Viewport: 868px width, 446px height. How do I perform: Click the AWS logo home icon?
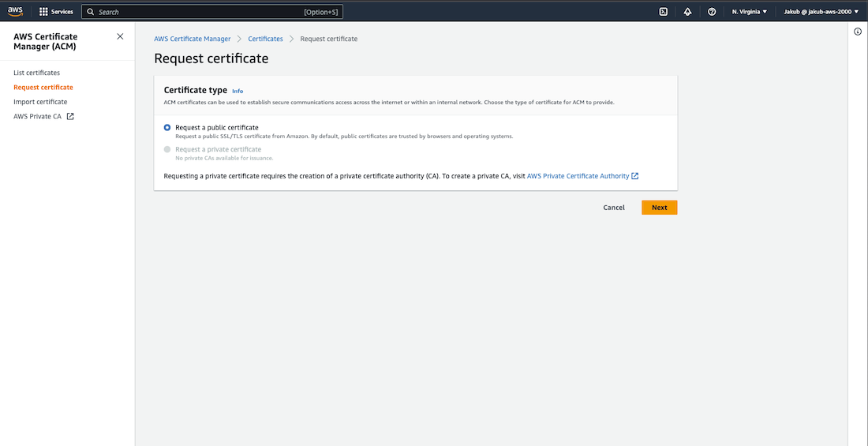point(15,11)
